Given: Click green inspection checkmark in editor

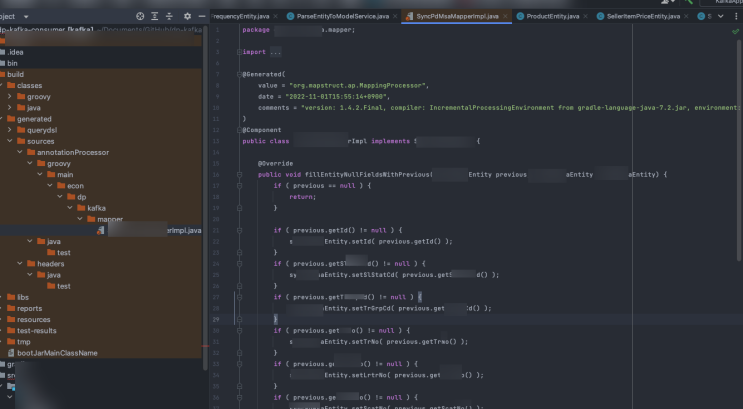Looking at the screenshot, I should tap(735, 31).
